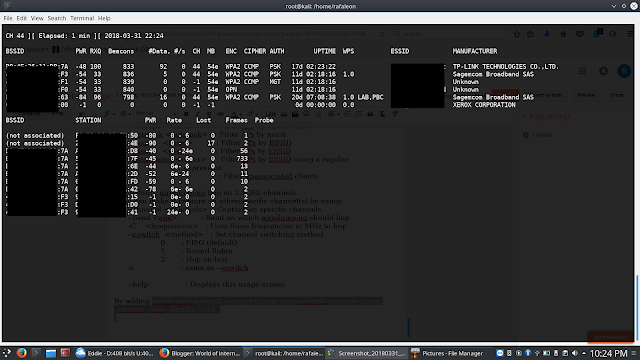This screenshot has width=640, height=360.
Task: Show hidden tray icons with the arrow
Action: pos(584,353)
